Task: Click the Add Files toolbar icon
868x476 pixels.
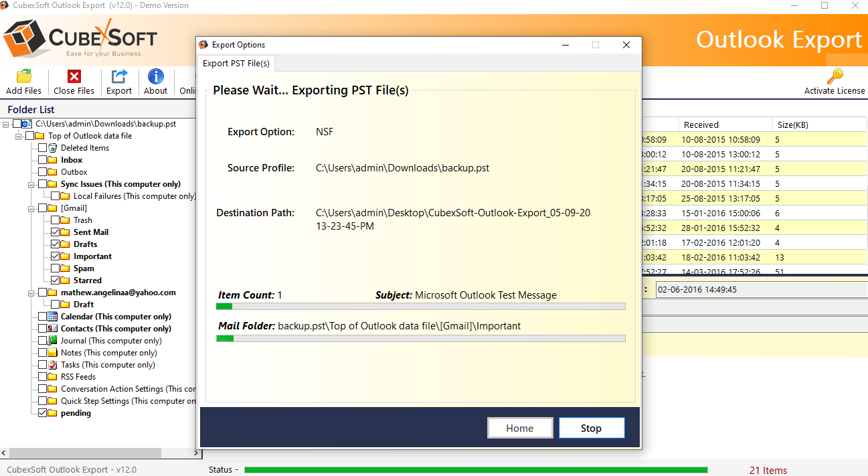Action: 24,76
